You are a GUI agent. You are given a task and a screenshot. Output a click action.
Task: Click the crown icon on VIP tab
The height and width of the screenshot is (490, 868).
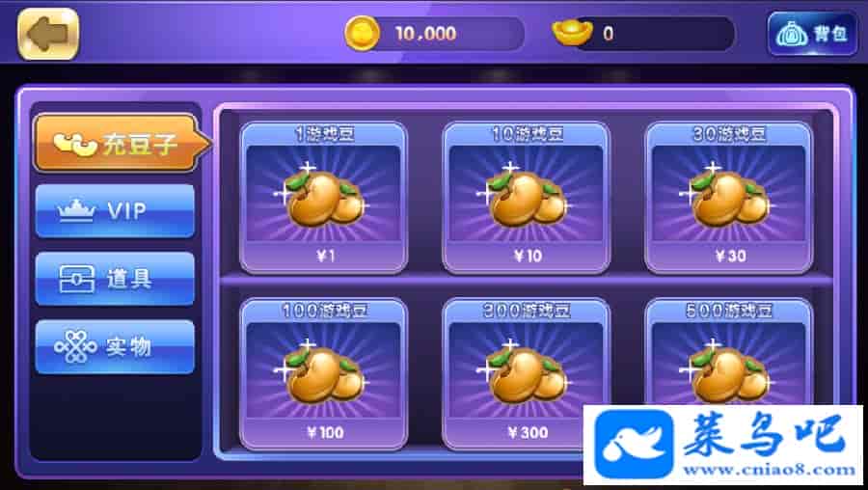click(77, 211)
